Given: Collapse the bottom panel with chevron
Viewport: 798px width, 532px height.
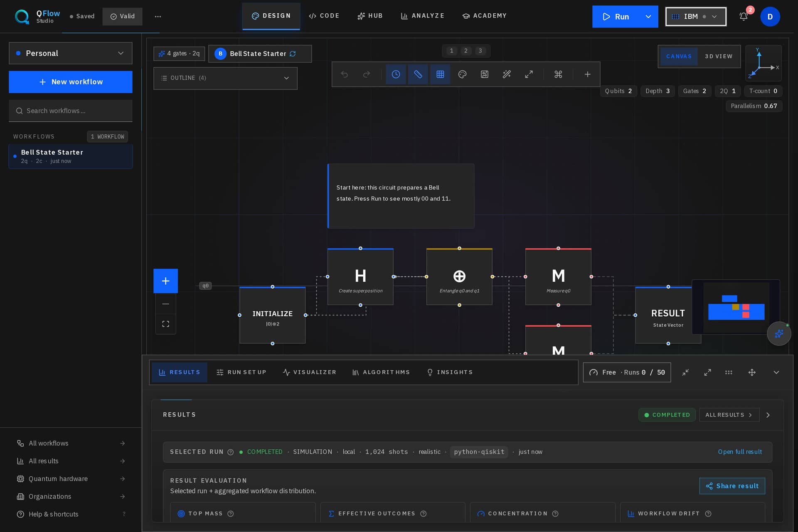Looking at the screenshot, I should (x=776, y=372).
